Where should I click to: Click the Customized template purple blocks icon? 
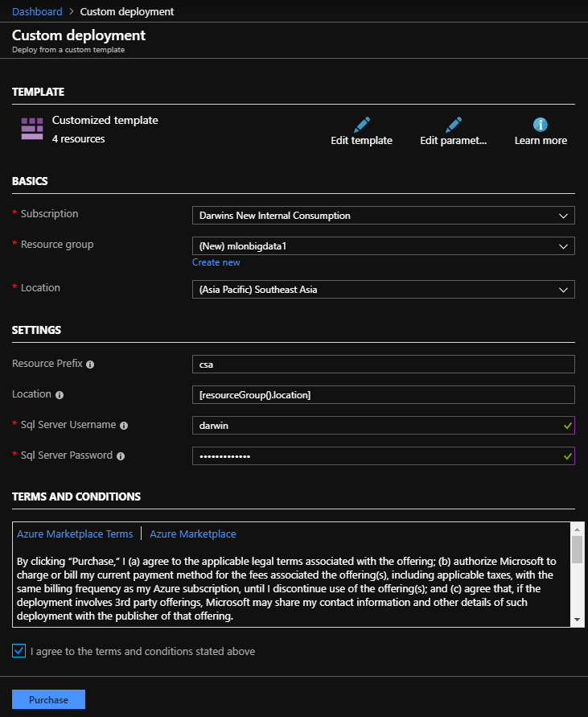(x=32, y=129)
